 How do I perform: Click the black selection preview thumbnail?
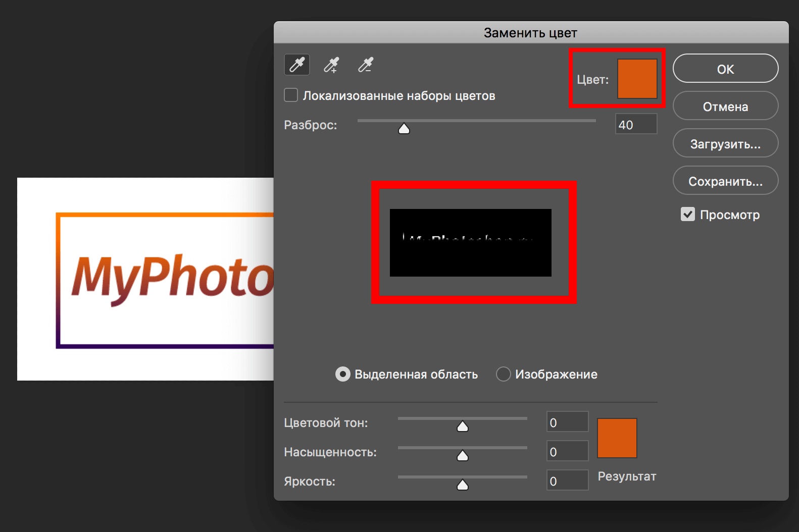(471, 243)
